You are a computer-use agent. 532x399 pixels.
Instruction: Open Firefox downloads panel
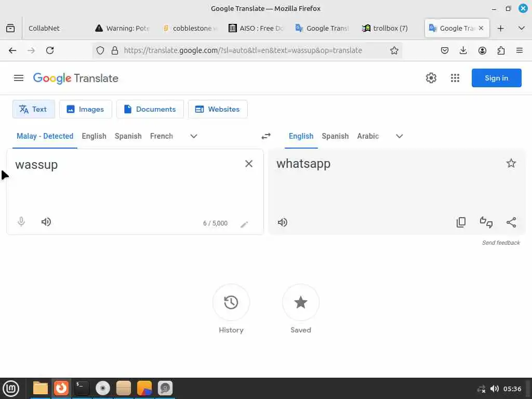tap(463, 50)
